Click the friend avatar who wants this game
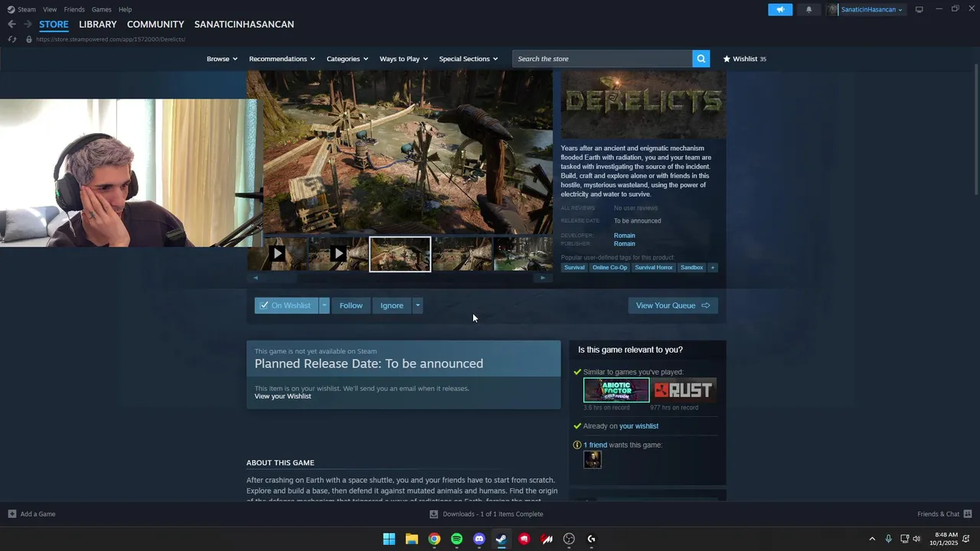980x551 pixels. [593, 459]
